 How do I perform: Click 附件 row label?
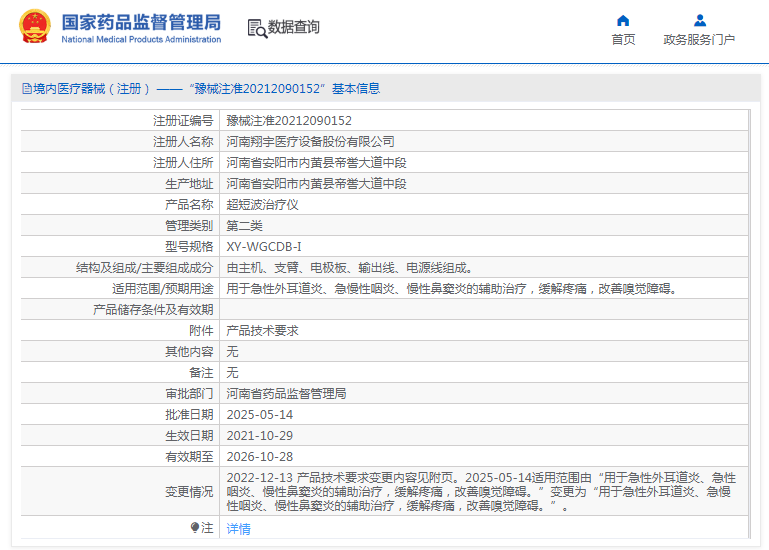point(201,331)
